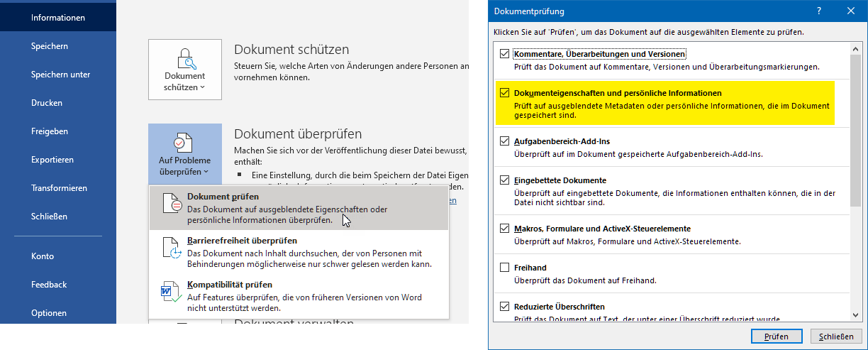
Task: Choose Dokument prüfen menu entry
Action: point(299,209)
